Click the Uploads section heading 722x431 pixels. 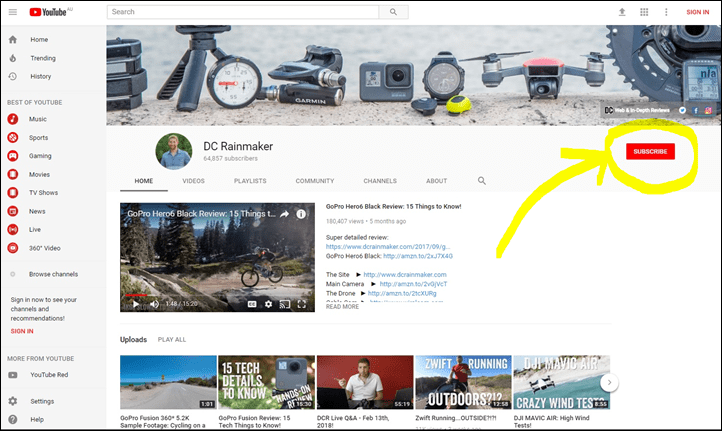134,339
